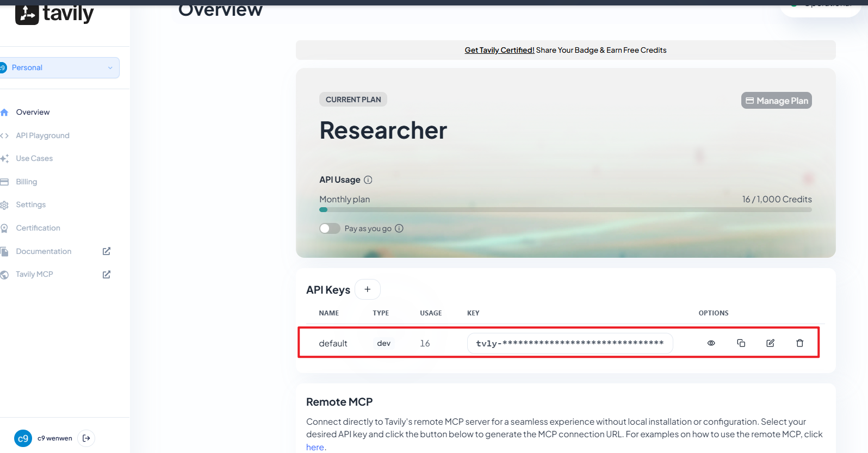The height and width of the screenshot is (453, 868).
Task: Delete the default API key
Action: click(799, 343)
